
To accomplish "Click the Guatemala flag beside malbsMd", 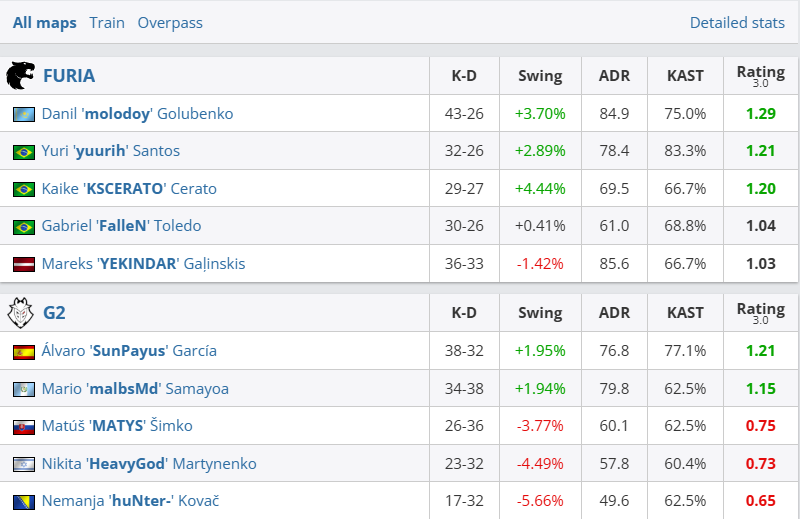I will point(24,389).
